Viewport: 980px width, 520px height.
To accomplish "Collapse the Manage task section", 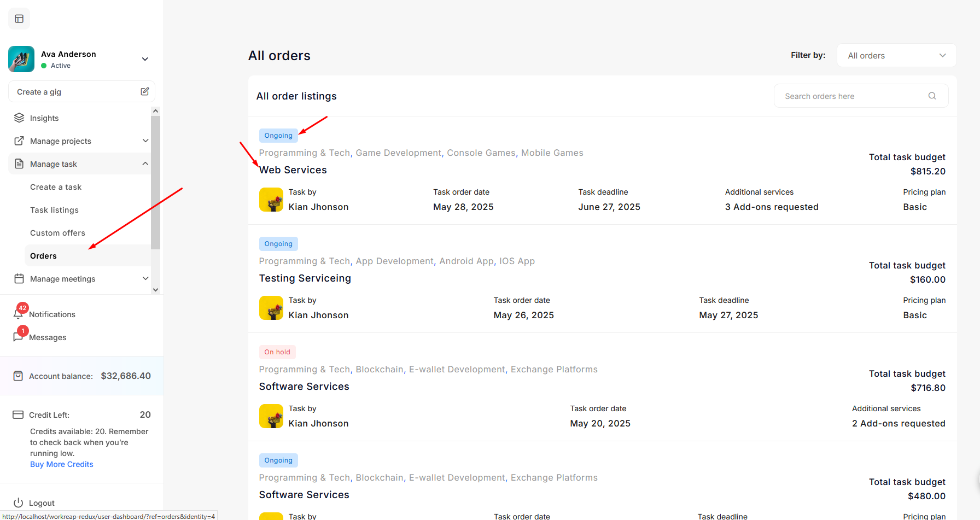I will coord(145,164).
